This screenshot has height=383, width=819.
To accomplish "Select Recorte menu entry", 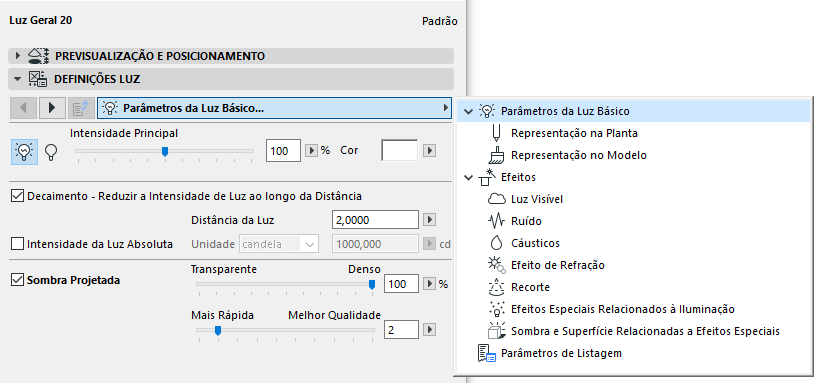I will pyautogui.click(x=530, y=287).
